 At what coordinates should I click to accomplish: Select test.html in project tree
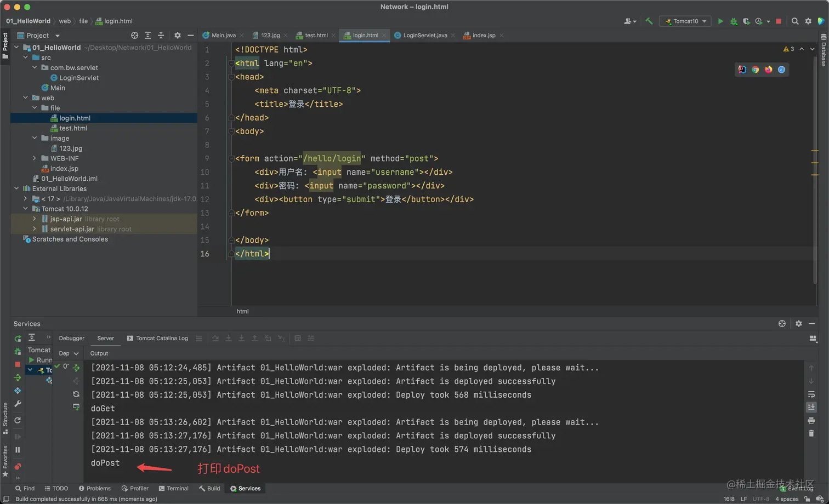click(x=73, y=128)
